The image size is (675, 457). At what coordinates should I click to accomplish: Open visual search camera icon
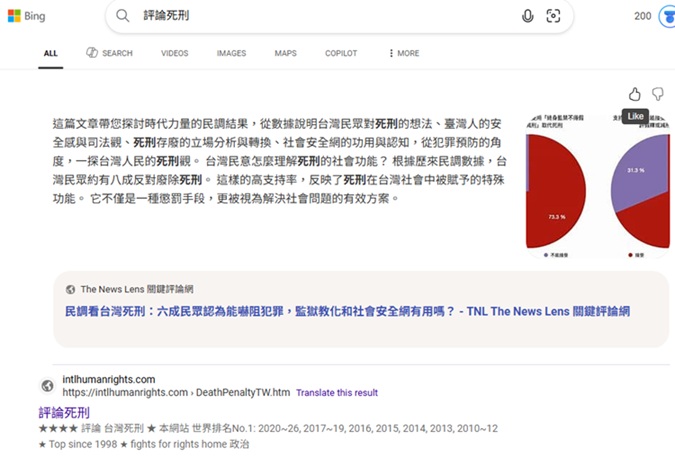click(x=553, y=16)
